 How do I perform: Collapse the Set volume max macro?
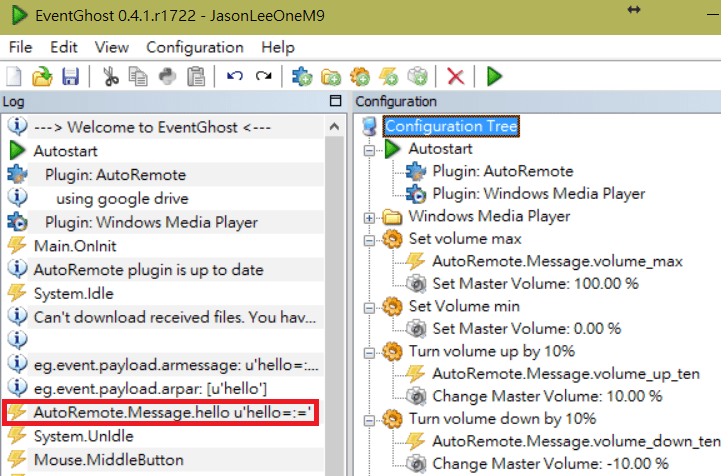(x=372, y=240)
